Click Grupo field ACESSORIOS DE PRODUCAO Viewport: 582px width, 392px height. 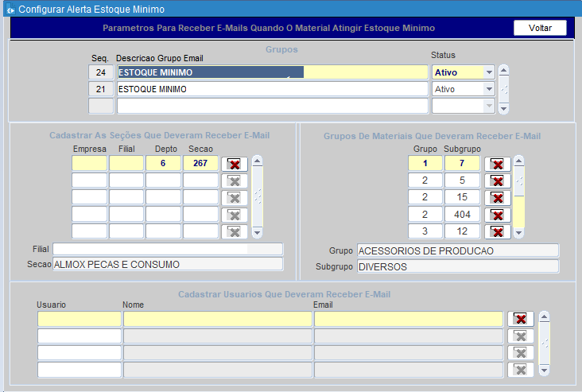pyautogui.click(x=458, y=250)
